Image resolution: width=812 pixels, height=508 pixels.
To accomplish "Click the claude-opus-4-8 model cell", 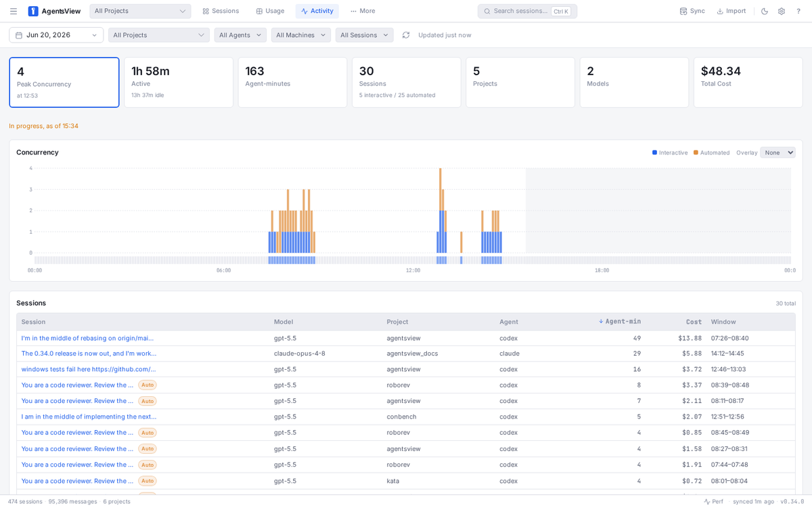I will point(299,354).
